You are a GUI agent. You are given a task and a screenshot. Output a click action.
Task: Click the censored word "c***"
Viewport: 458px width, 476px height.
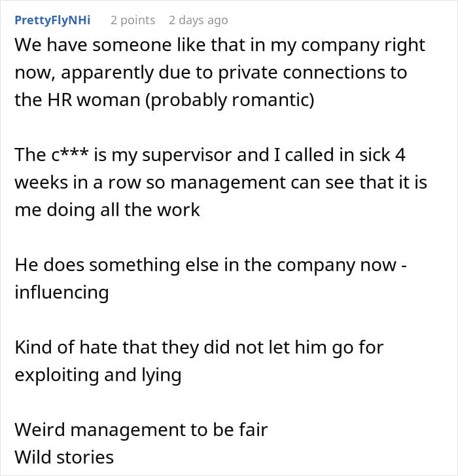[x=70, y=155]
